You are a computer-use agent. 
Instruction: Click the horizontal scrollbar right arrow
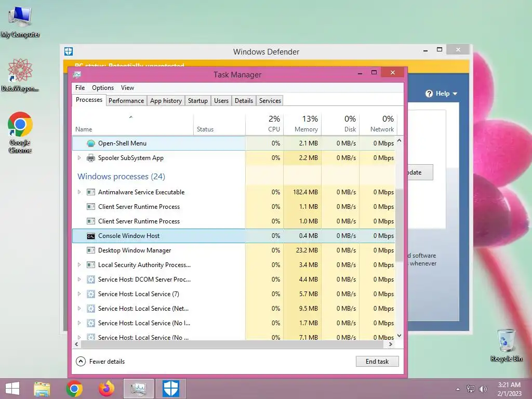[391, 344]
